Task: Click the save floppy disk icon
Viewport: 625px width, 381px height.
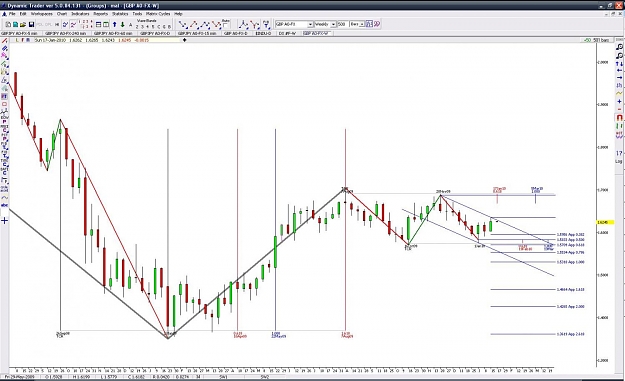Action: (x=31, y=24)
